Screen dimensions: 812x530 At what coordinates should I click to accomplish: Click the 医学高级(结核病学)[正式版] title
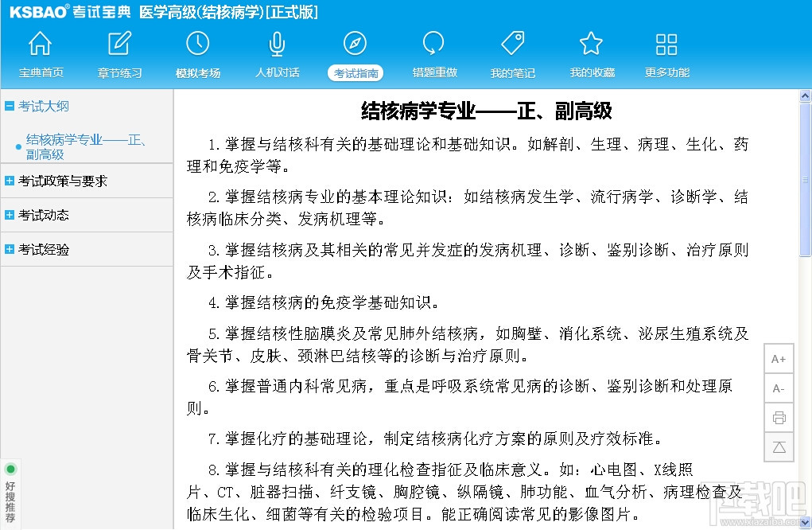coord(228,11)
